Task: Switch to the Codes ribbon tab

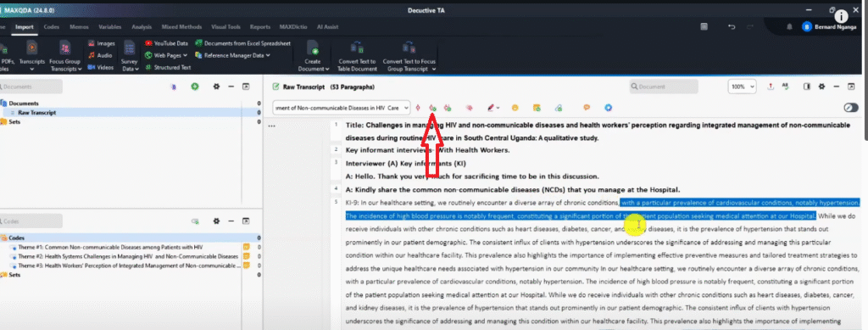Action: [x=52, y=26]
